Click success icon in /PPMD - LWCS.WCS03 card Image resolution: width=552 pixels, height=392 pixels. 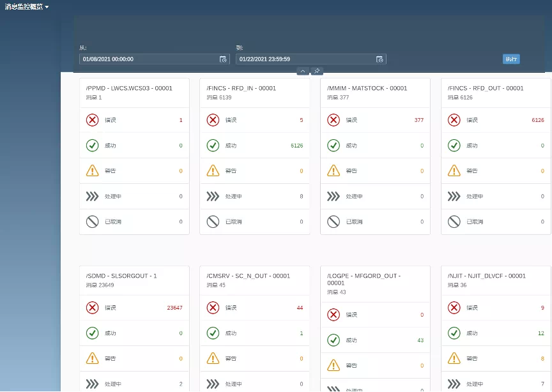pos(93,146)
